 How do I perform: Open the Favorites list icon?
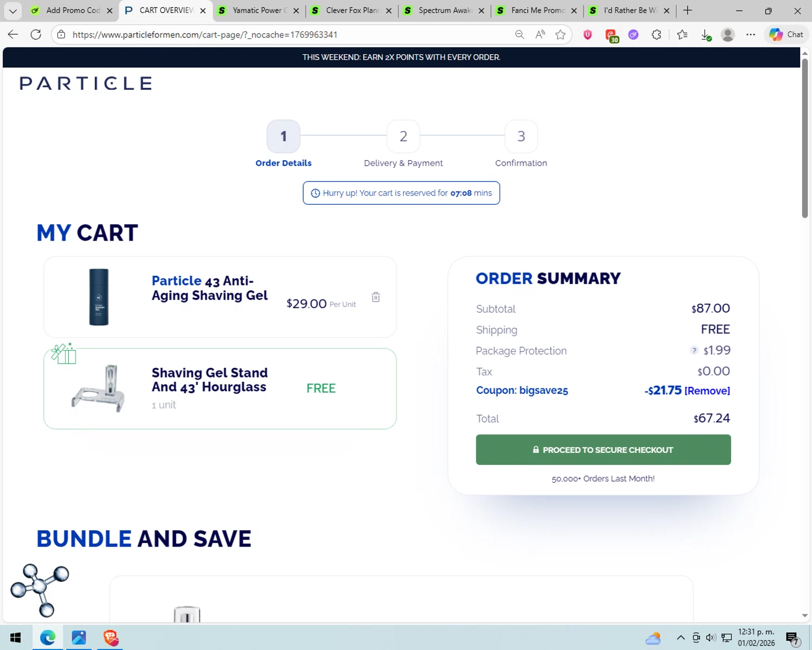coord(682,35)
